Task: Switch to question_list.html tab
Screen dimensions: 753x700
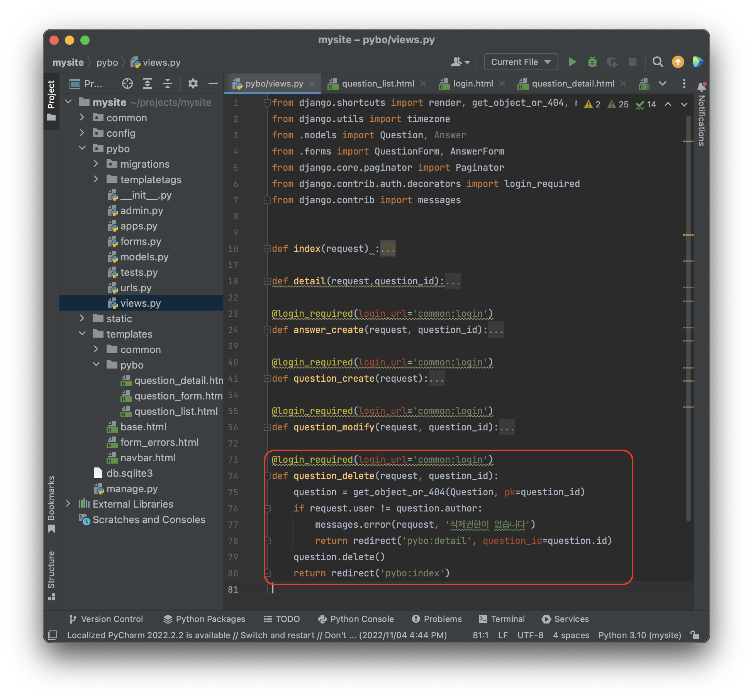Action: point(377,83)
